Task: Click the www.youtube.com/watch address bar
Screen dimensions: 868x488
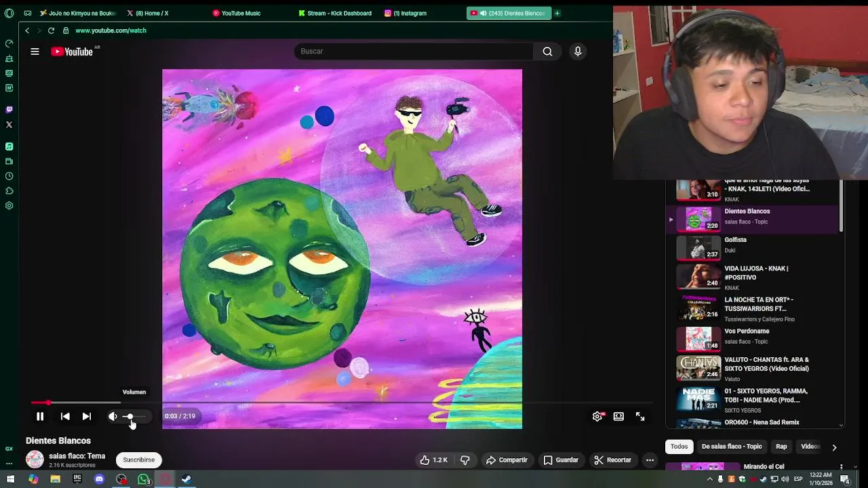Action: (x=111, y=30)
